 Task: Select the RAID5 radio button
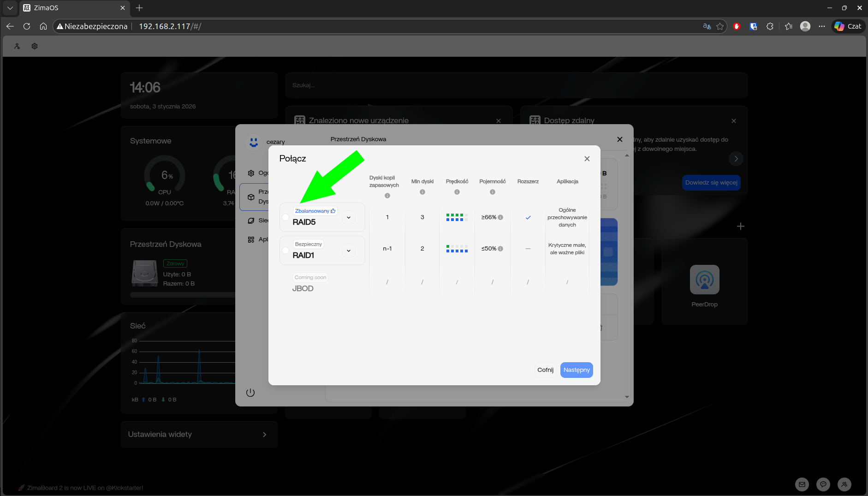285,217
